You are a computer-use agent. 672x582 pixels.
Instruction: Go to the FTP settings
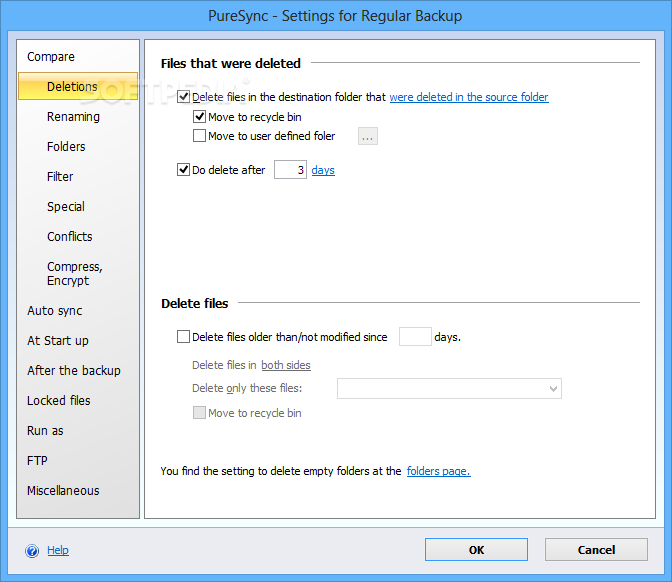pos(37,461)
